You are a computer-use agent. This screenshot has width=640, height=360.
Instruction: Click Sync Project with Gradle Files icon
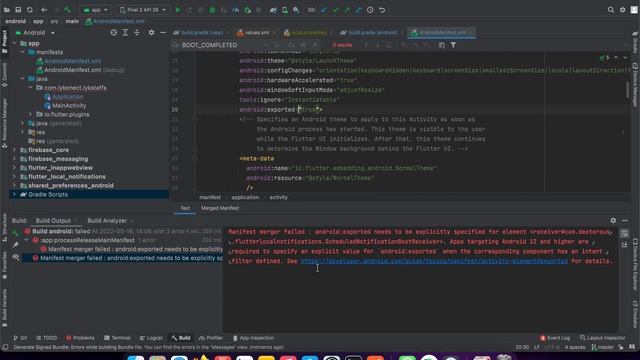coord(273,10)
